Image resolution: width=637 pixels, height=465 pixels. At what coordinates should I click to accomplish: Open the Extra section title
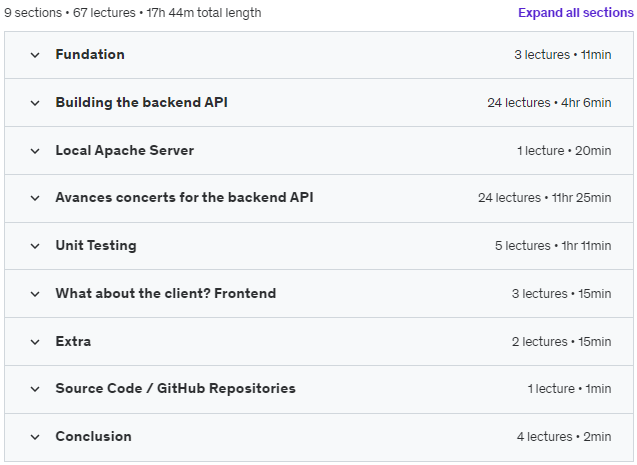[x=73, y=341]
